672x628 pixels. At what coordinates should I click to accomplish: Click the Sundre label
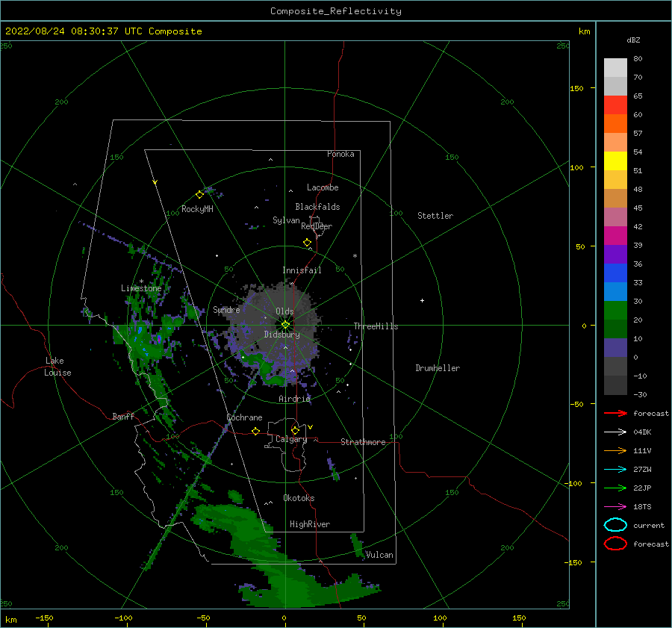[x=226, y=309]
